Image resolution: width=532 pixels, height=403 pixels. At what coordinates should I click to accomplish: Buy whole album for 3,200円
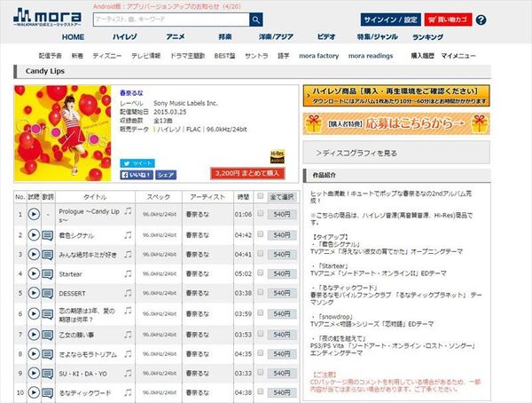[x=247, y=173]
